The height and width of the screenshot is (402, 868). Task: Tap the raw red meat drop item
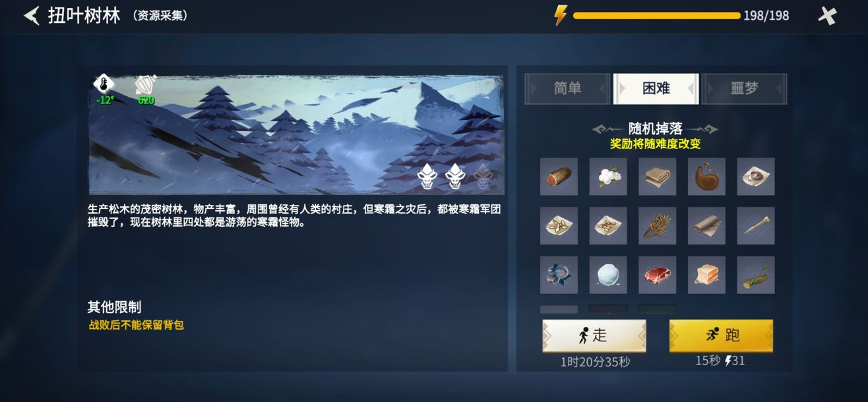[x=657, y=275]
